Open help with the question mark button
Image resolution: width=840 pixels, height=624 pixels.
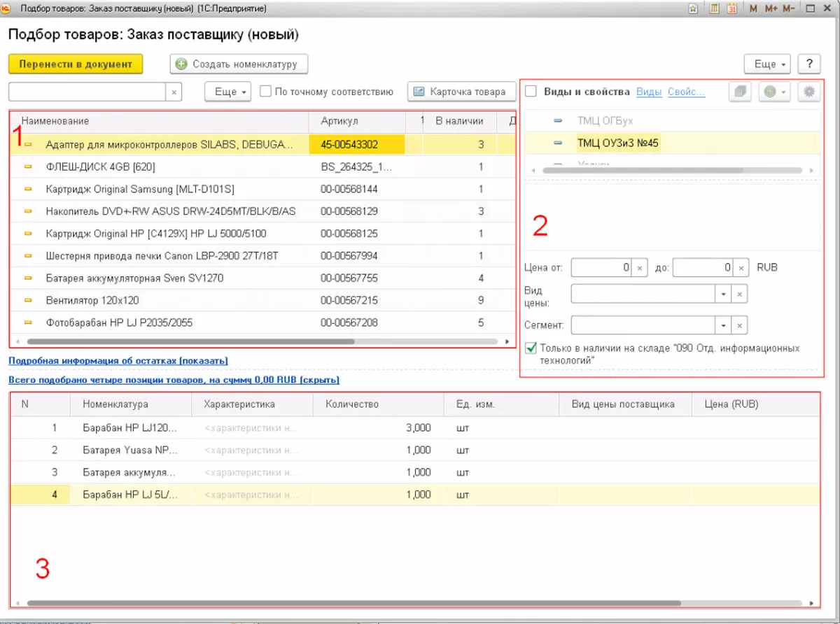808,64
